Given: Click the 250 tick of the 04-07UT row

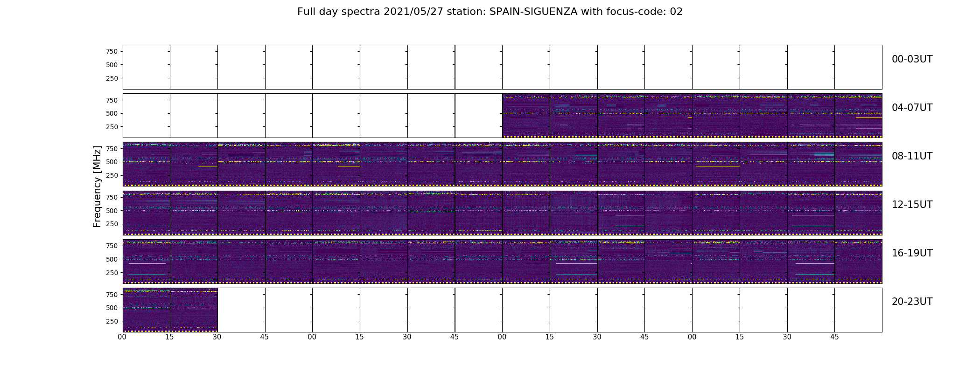Looking at the screenshot, I should [x=112, y=127].
